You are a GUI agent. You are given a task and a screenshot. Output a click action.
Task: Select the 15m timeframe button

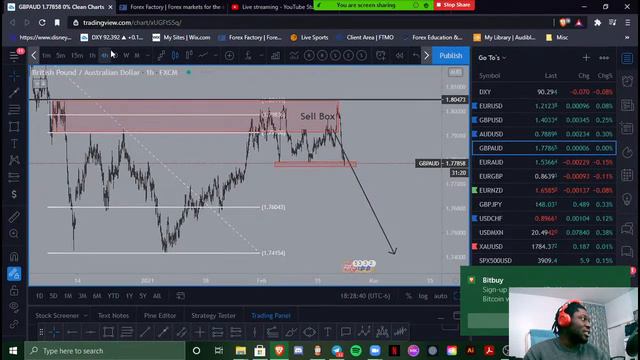coord(77,56)
